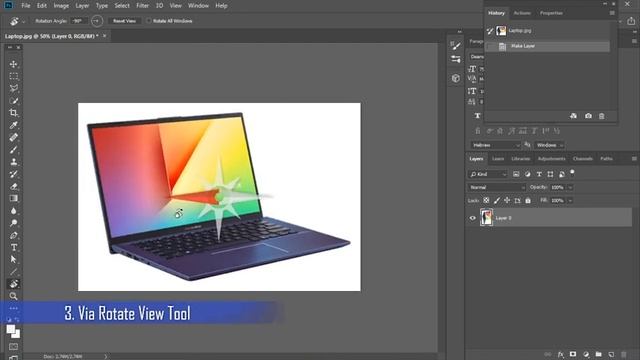Screen dimensions: 640x360
Task: Switch to the Paths tab
Action: coord(606,158)
